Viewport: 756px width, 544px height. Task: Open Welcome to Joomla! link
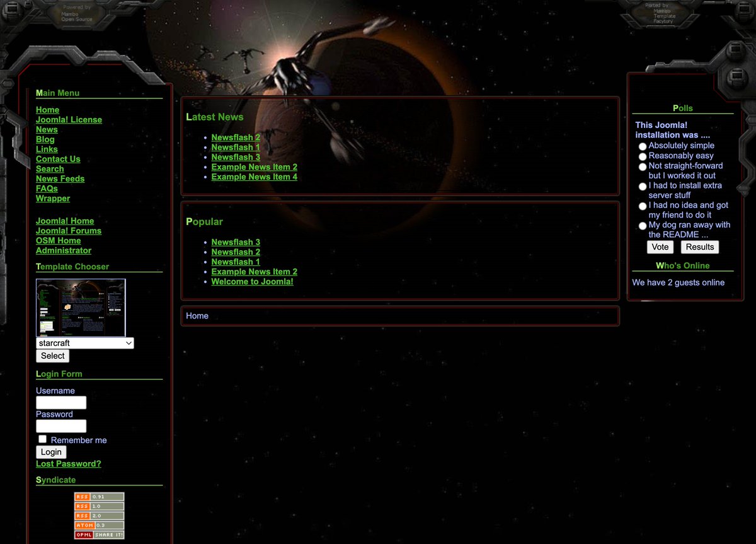pos(252,282)
